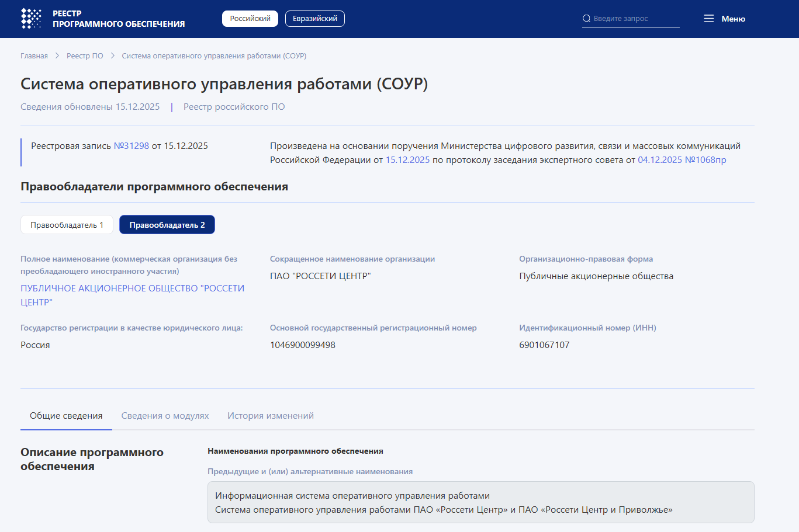Image resolution: width=799 pixels, height=532 pixels.
Task: Select the Правообладатель 2 tab
Action: tap(167, 225)
